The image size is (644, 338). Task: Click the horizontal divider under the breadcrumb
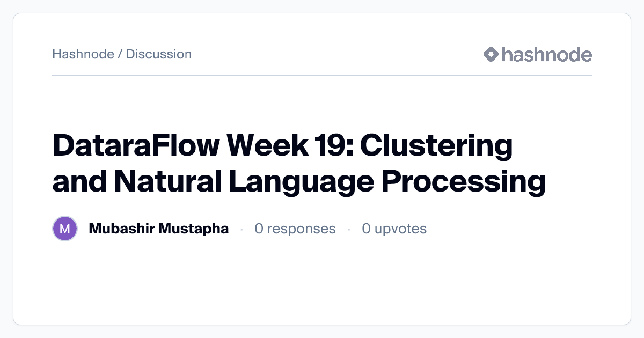(322, 77)
